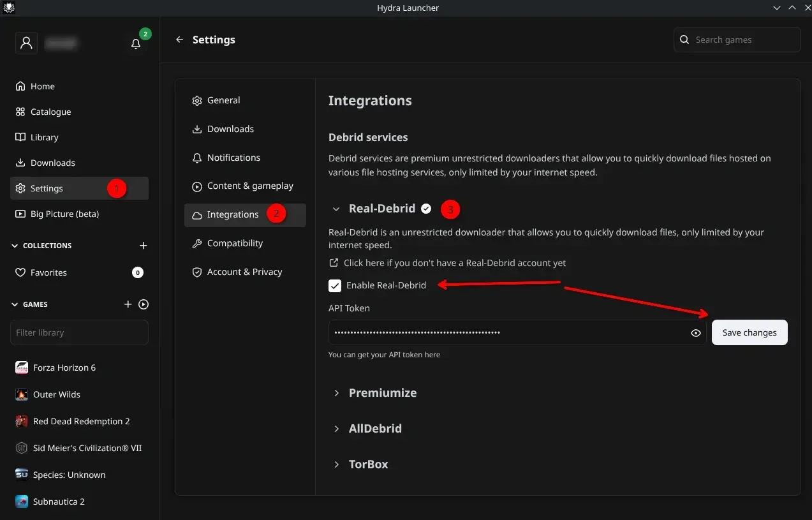Viewport: 812px width, 520px height.
Task: Open the Library page
Action: pos(79,137)
